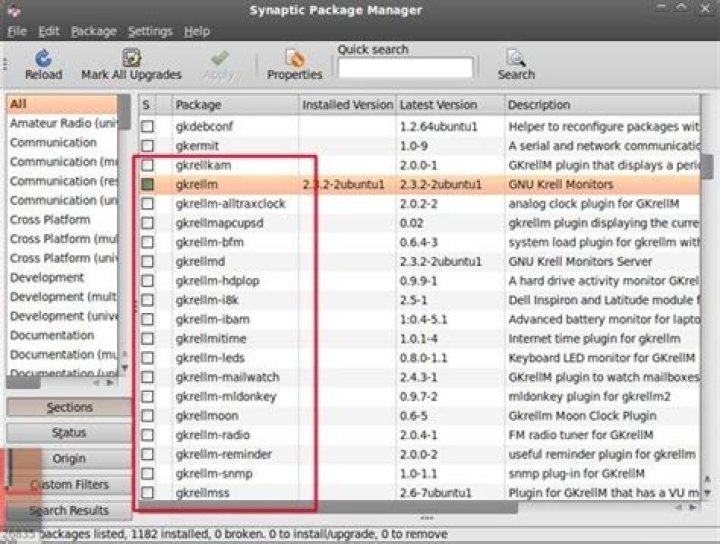This screenshot has height=544, width=720.
Task: Select the plain Communication category
Action: [62, 143]
